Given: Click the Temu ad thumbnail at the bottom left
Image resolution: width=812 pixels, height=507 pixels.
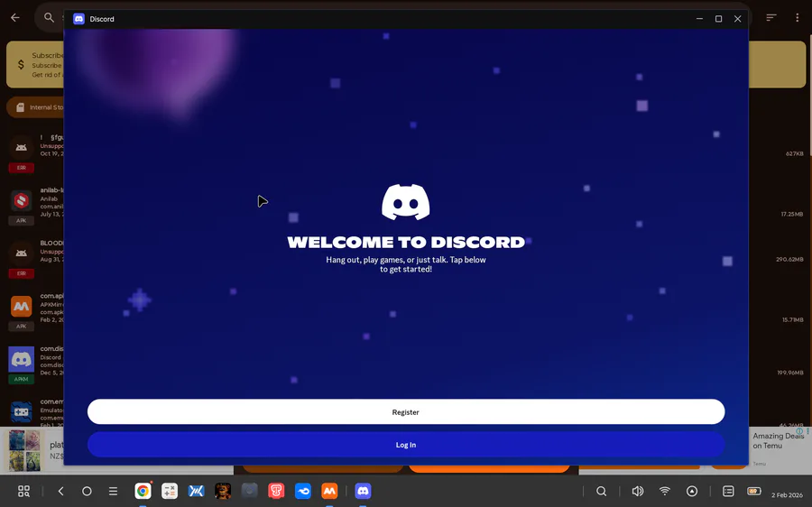Looking at the screenshot, I should coord(24,450).
